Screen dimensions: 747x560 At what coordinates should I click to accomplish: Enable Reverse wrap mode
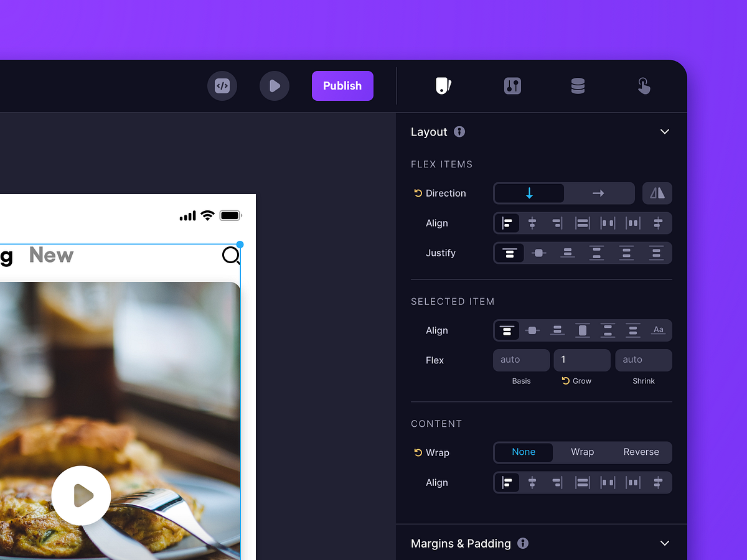(641, 452)
